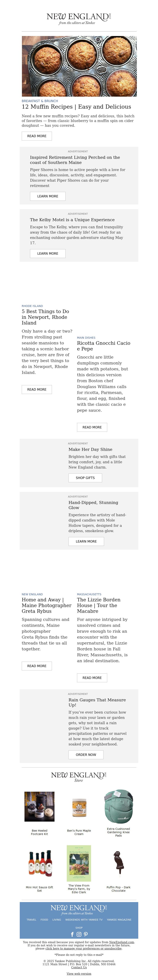Open the Instagram icon in footer
The image size is (158, 980).
point(79,934)
